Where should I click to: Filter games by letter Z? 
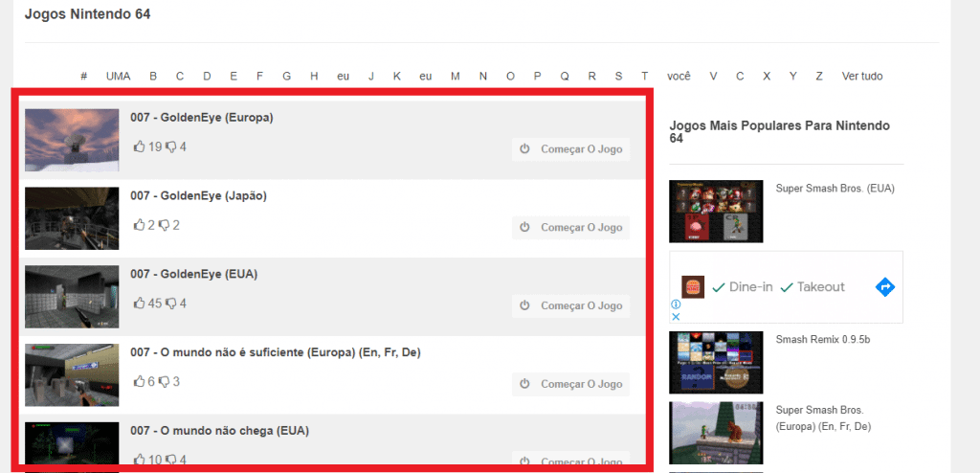click(819, 77)
